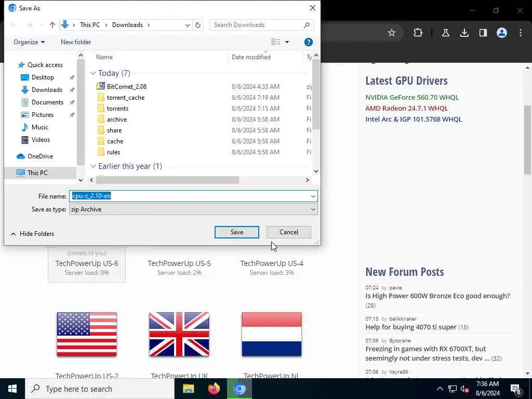Toggle Chrome side panel icon
Image resolution: width=532 pixels, height=399 pixels.
pyautogui.click(x=483, y=33)
